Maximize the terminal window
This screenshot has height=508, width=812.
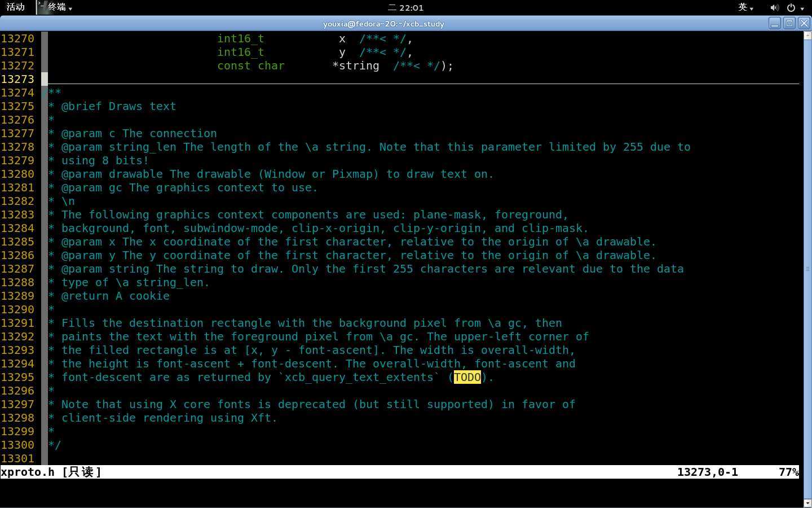789,23
